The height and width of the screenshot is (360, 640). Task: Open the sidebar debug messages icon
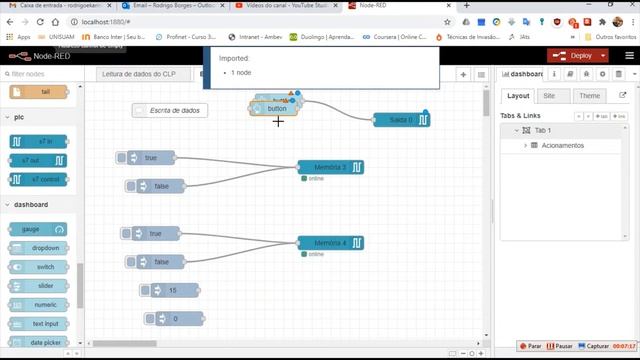click(586, 74)
